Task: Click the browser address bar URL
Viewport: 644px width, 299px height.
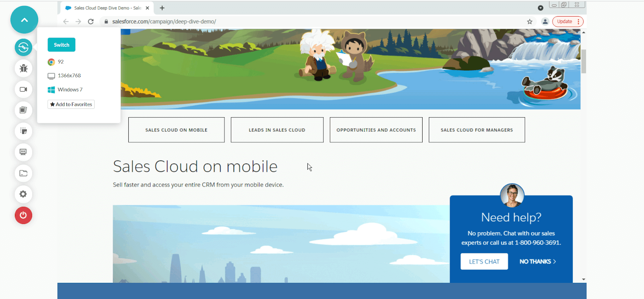Action: pos(164,22)
